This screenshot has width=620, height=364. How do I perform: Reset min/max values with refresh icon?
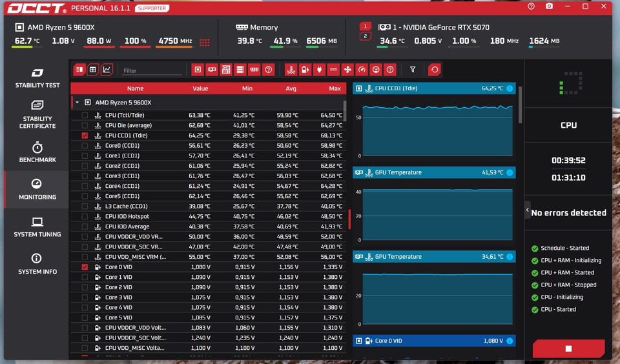434,70
